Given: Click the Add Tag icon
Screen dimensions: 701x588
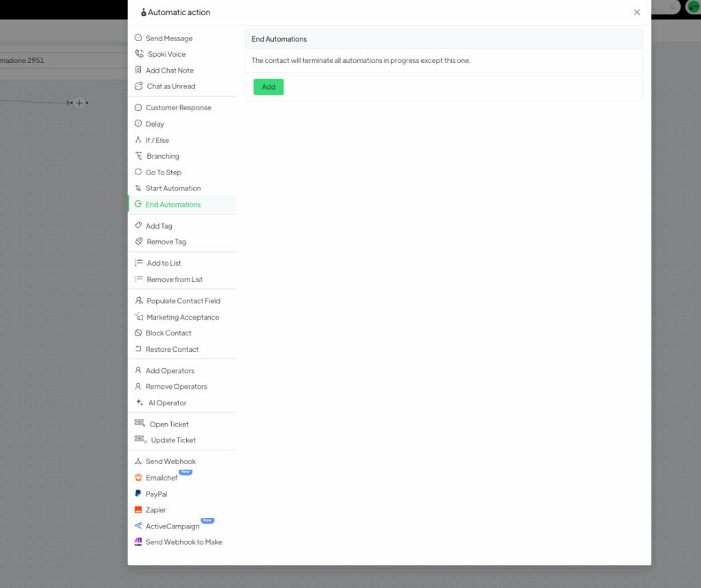Looking at the screenshot, I should click(x=138, y=226).
